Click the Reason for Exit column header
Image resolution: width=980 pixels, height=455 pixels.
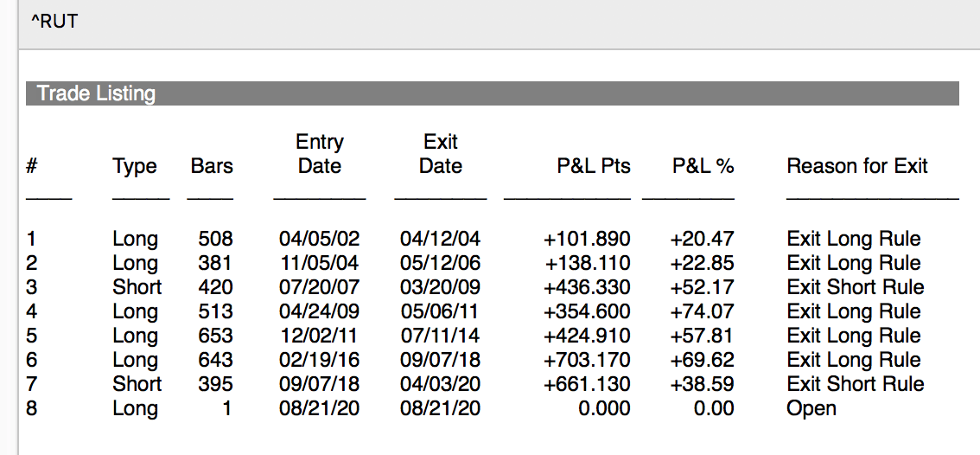[x=857, y=166]
